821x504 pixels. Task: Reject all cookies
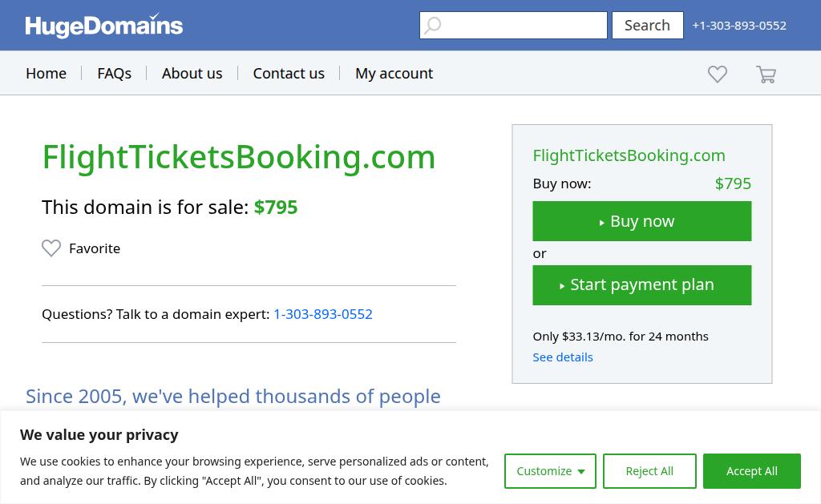649,471
